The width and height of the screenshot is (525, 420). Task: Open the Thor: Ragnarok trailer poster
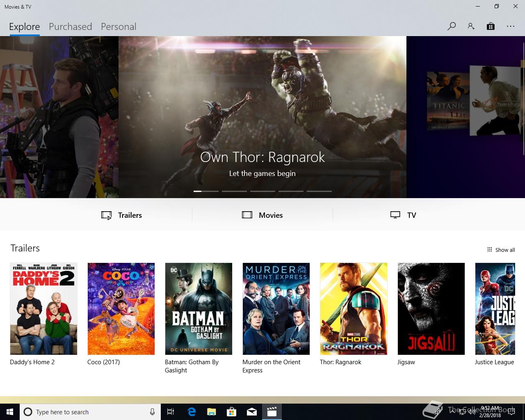[x=354, y=309]
